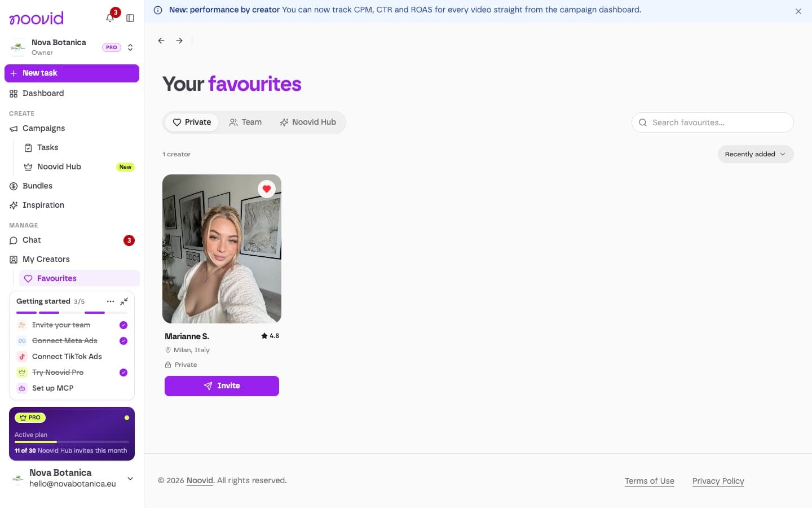Minimize the Getting started panel

(x=124, y=301)
